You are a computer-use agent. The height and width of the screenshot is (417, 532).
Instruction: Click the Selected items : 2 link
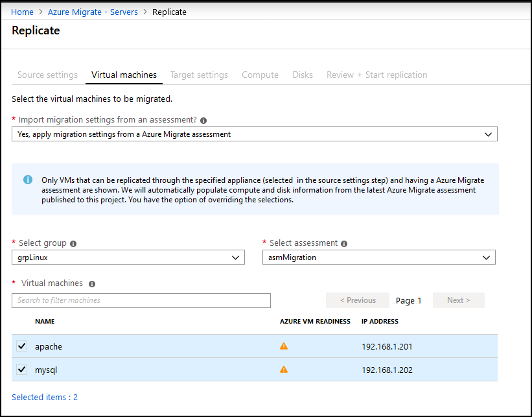tap(45, 398)
